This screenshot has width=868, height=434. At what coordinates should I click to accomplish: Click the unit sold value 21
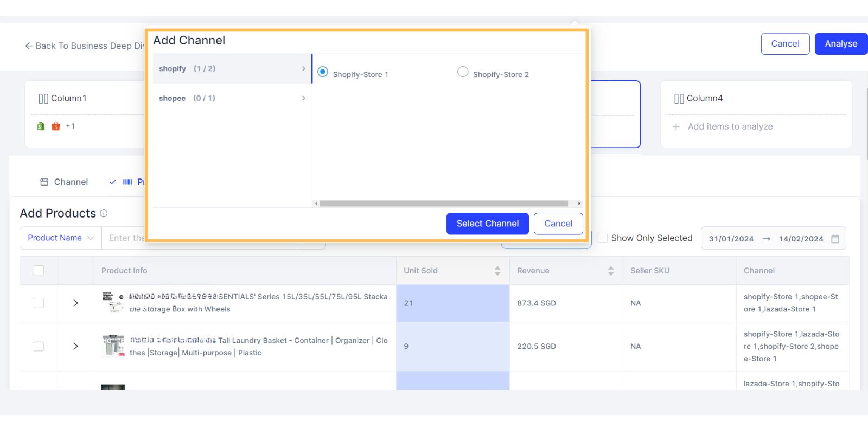[409, 303]
